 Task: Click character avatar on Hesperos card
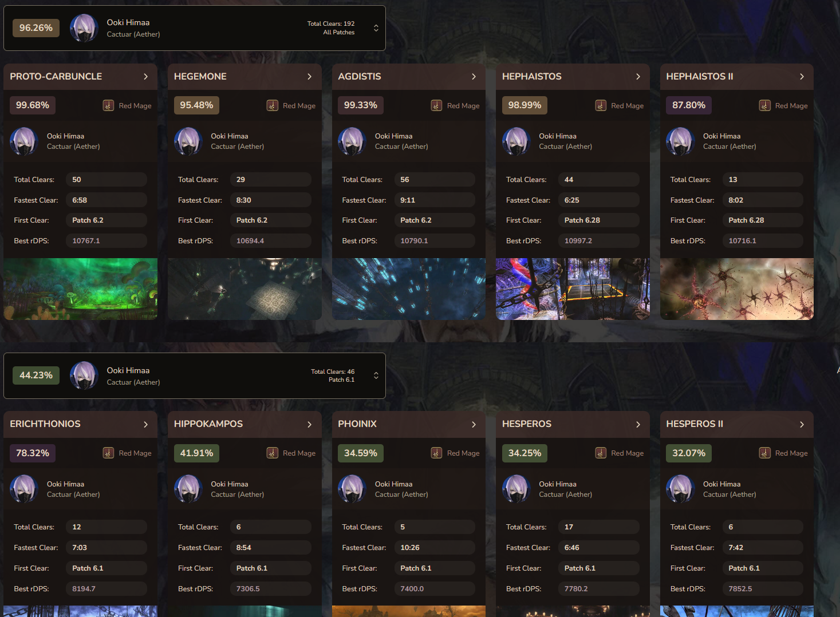pyautogui.click(x=516, y=489)
